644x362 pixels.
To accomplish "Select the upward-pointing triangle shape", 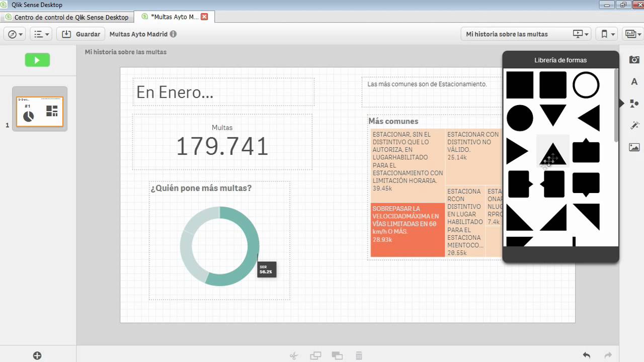I will pos(553,154).
